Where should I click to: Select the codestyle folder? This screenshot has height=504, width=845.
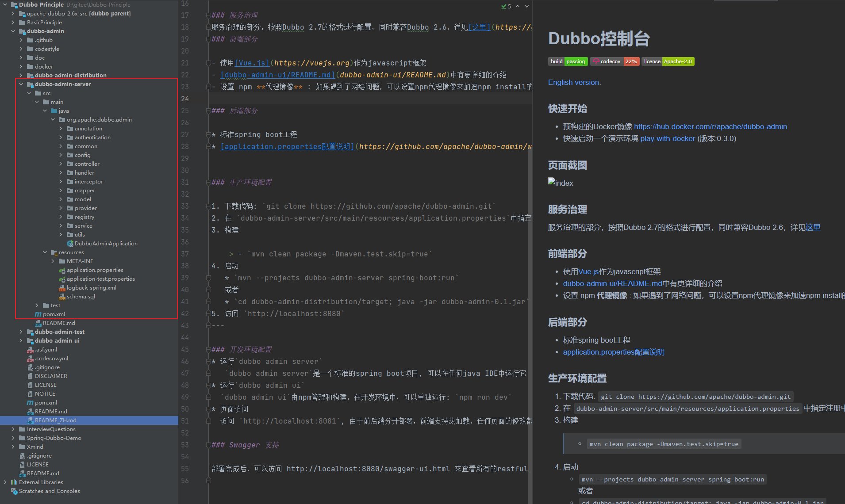[x=47, y=49]
